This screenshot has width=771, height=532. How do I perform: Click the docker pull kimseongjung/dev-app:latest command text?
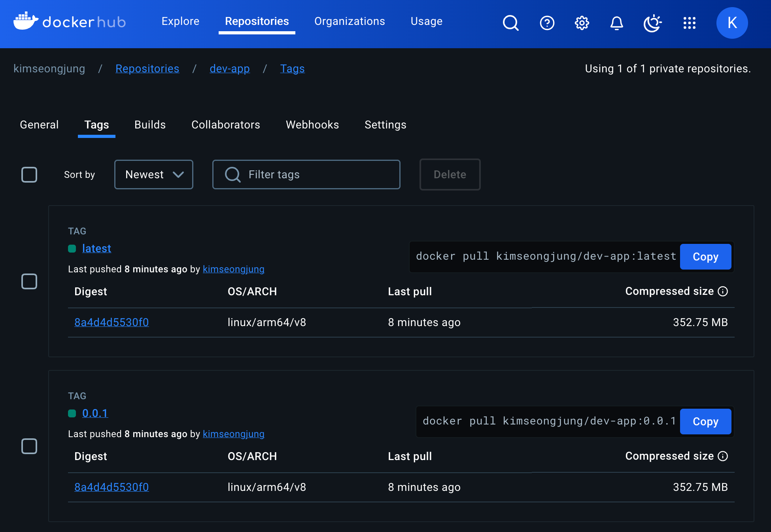(x=546, y=256)
